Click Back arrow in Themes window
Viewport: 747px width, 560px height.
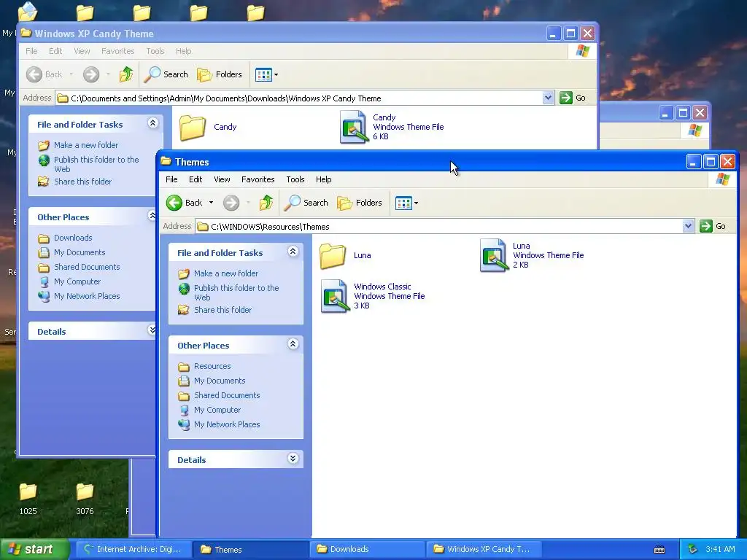[x=174, y=203]
